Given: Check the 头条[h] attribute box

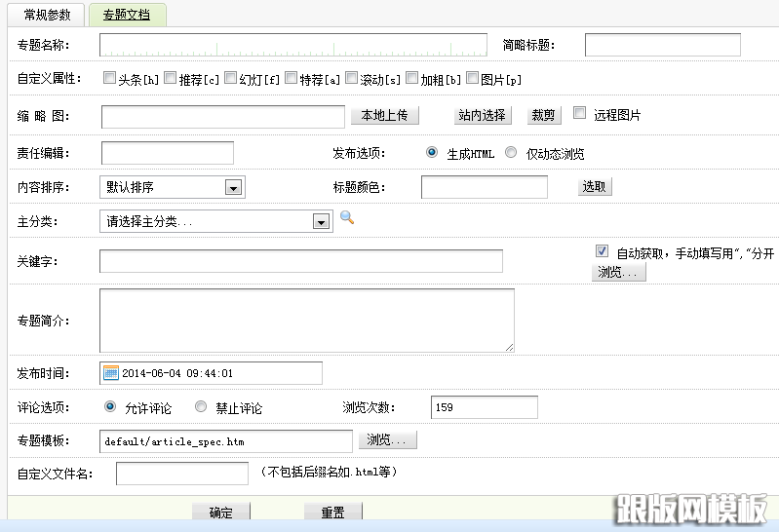Looking at the screenshot, I should click(109, 78).
